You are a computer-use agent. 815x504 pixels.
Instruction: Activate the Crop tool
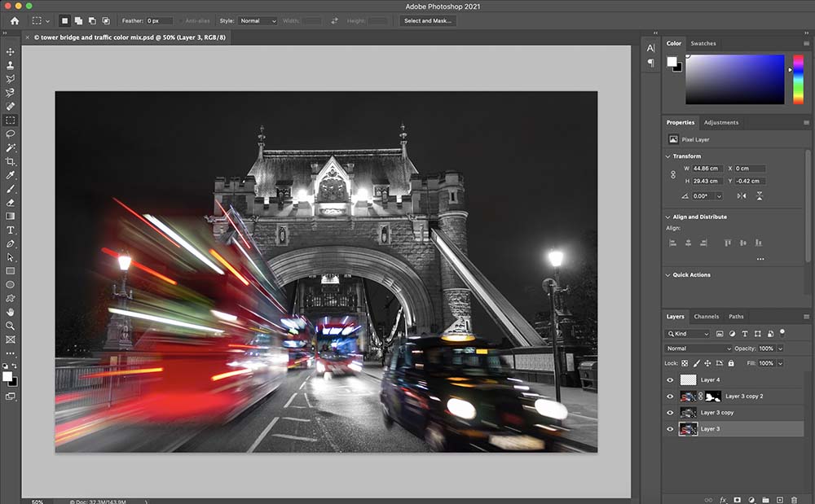click(10, 161)
